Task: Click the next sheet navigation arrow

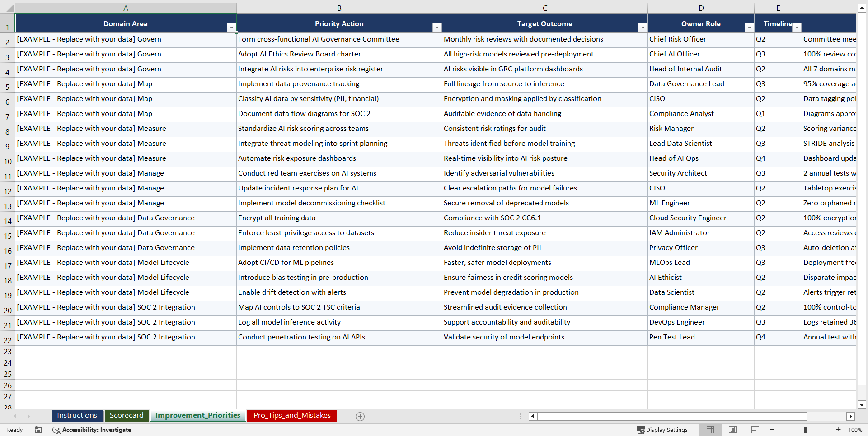Action: (29, 416)
